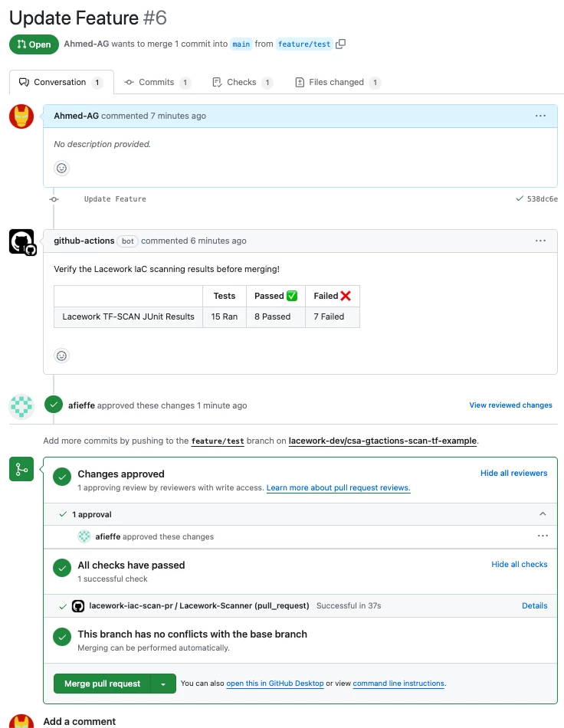Open lacework-dev/csa-gtactions-scan-tf-example repository link
564x728 pixels.
point(382,441)
